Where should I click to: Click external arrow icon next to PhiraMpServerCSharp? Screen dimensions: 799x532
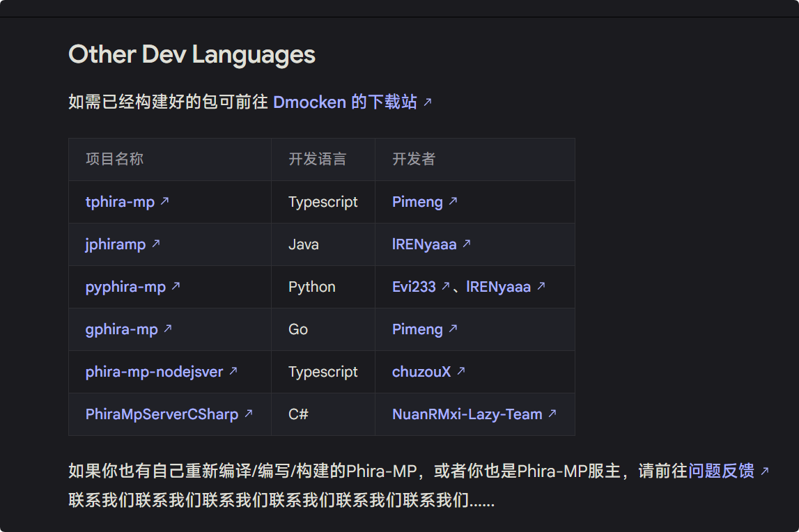(249, 414)
